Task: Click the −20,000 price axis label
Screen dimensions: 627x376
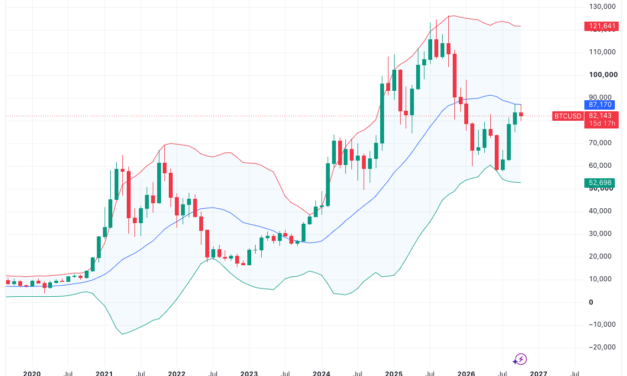Action: point(602,347)
